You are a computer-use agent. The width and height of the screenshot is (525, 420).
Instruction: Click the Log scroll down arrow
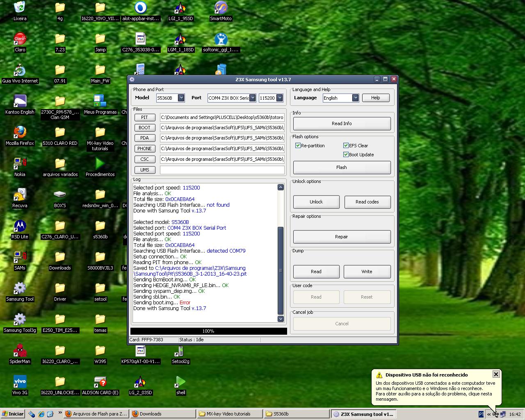(281, 319)
